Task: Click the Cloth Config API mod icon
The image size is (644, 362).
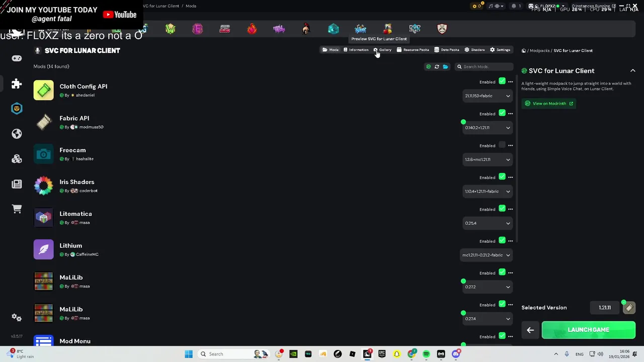Action: [43, 90]
